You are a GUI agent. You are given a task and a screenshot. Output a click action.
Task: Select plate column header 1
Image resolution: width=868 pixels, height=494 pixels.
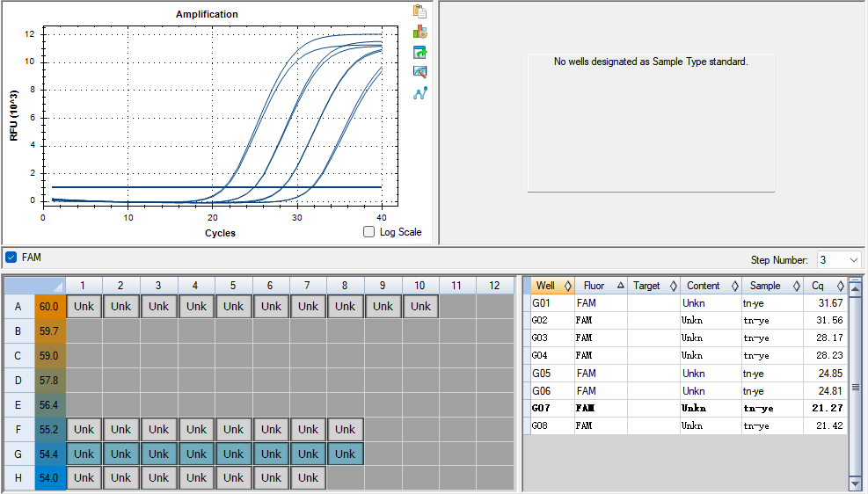click(83, 286)
